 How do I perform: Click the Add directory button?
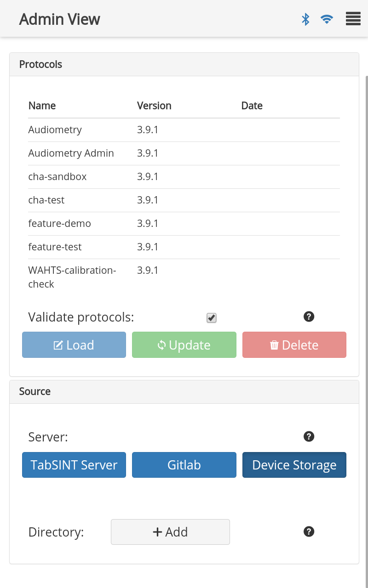tap(170, 532)
